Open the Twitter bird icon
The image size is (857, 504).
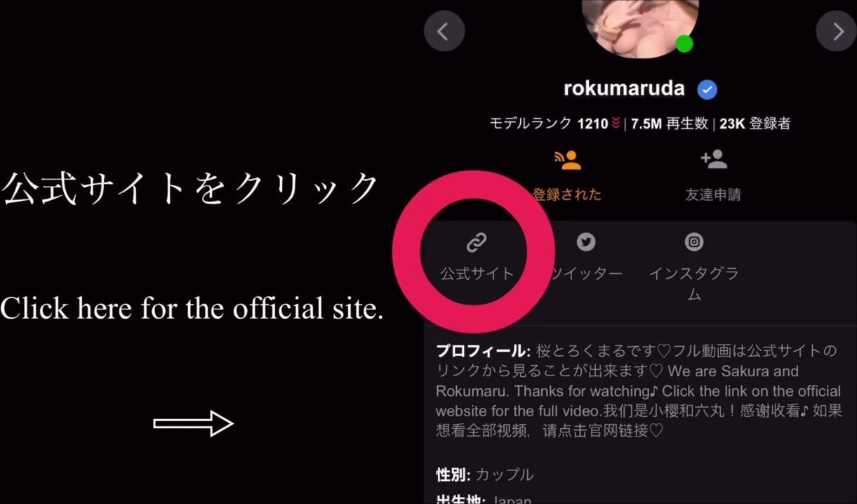586,242
